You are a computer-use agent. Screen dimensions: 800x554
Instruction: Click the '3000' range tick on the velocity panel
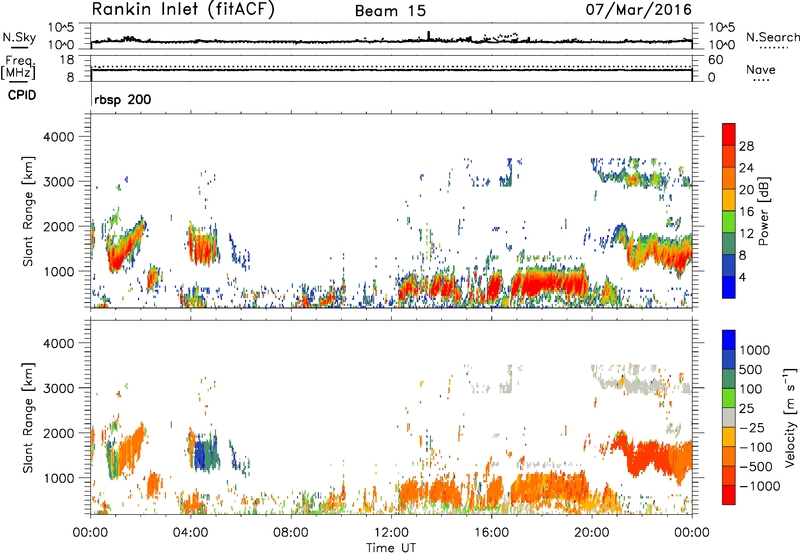[x=58, y=388]
